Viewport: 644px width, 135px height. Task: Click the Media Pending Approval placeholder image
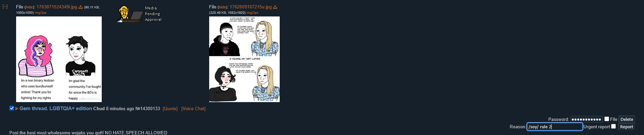pyautogui.click(x=139, y=14)
